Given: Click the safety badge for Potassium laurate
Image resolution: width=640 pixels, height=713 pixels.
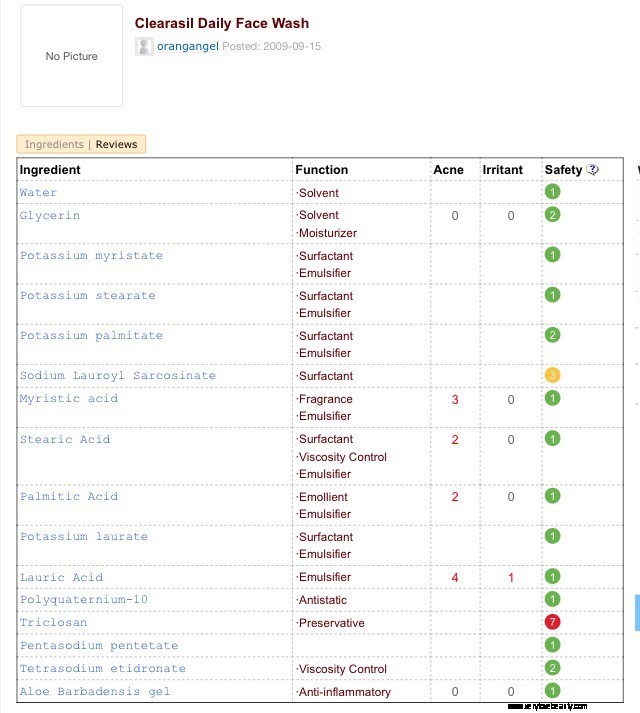Looking at the screenshot, I should 552,536.
